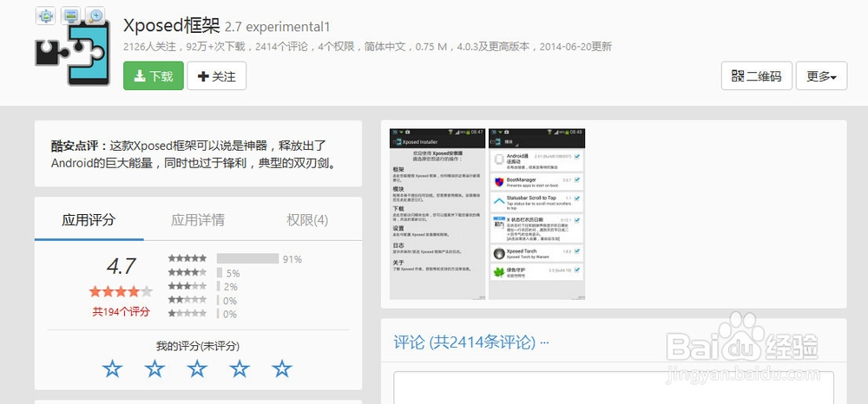Click the four-star 5% rating bar
Viewport: 868px width, 404px height.
tap(220, 272)
